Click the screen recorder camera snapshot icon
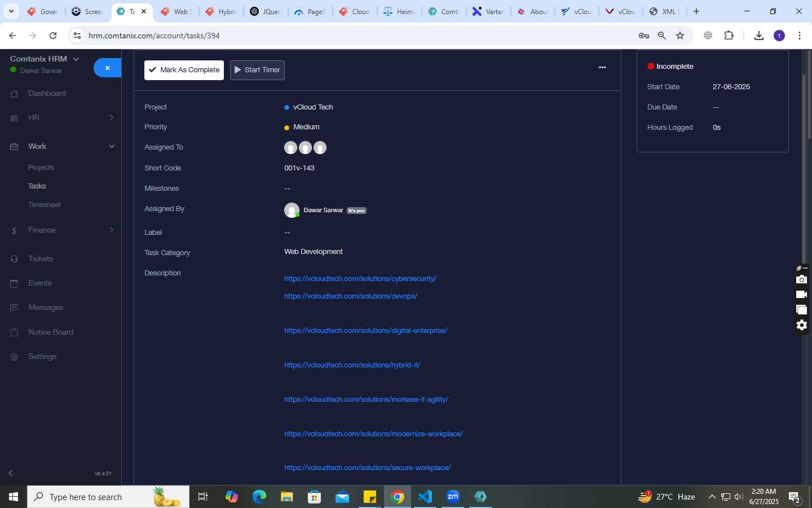This screenshot has width=812, height=508. point(801,279)
